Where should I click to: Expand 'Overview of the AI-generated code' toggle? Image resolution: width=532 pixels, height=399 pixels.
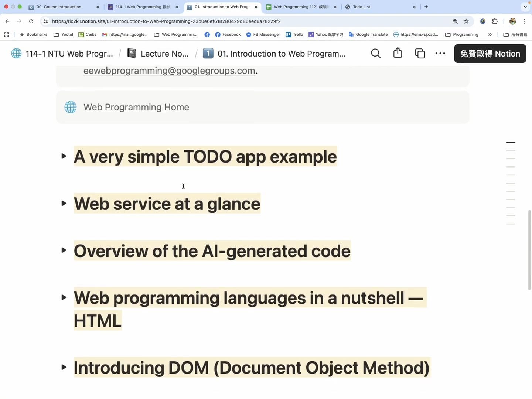point(64,250)
